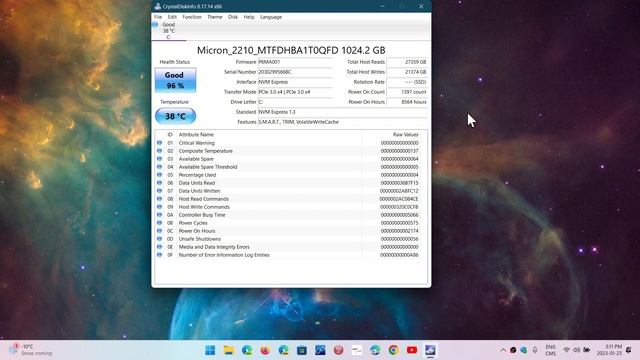Select the Data Units Written attribute name
640x360 pixels.
199,191
